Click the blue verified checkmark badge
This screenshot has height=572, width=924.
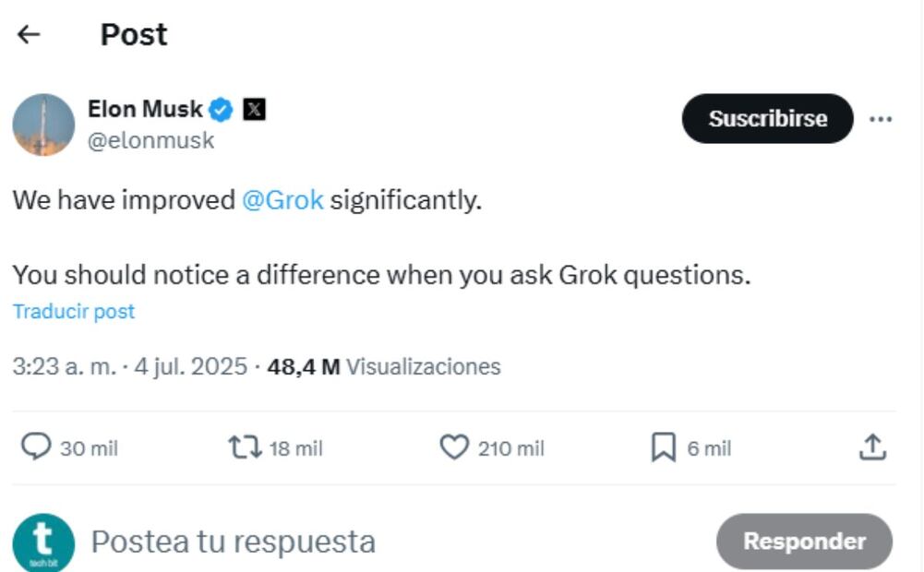pyautogui.click(x=222, y=110)
